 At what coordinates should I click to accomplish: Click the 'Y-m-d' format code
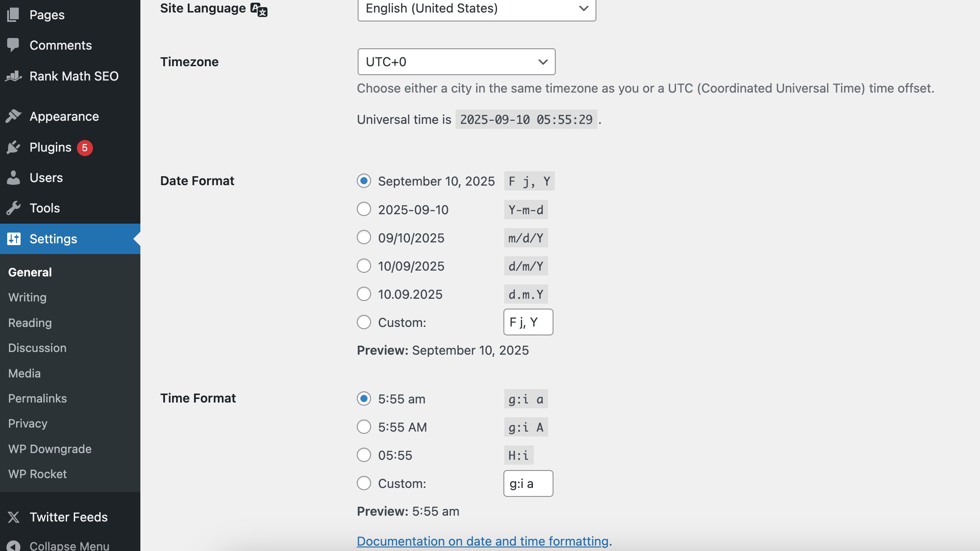coord(526,210)
